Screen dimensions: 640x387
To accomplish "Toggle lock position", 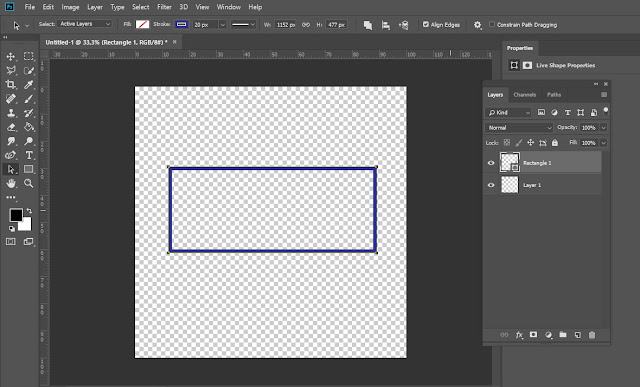I will click(530, 142).
